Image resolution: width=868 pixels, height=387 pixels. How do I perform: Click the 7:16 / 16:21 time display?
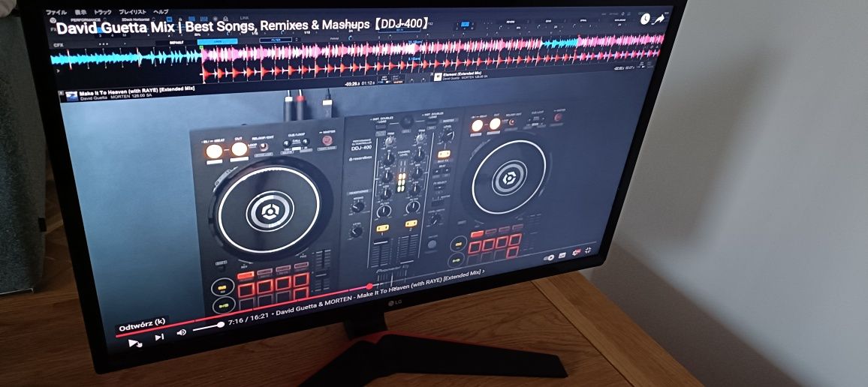coord(250,320)
